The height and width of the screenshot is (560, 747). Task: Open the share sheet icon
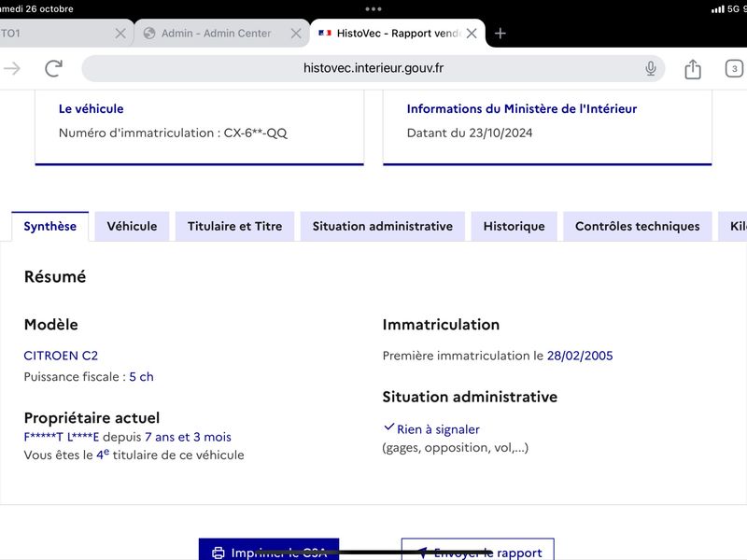(693, 69)
